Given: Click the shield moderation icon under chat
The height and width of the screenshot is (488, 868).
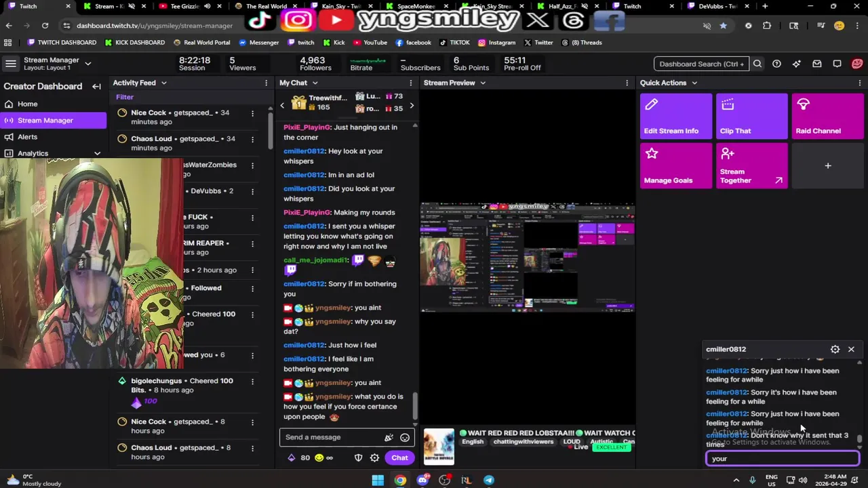Looking at the screenshot, I should click(x=358, y=457).
